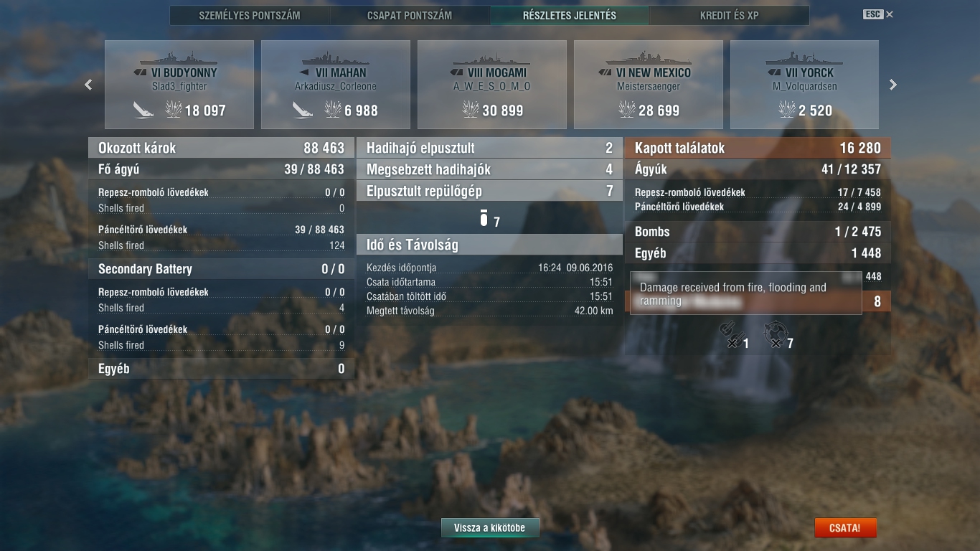Click the bomb icon under Elpusztult repülőgép
980x551 pixels.
pos(484,219)
